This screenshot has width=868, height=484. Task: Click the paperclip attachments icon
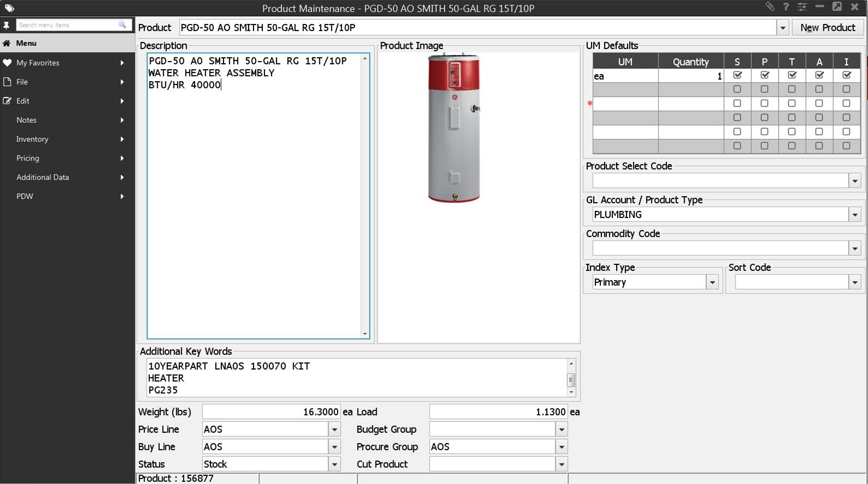point(769,7)
